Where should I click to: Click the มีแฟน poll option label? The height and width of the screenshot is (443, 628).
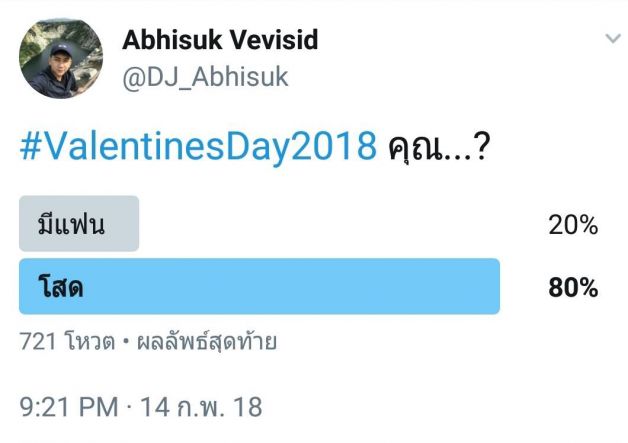[x=71, y=224]
